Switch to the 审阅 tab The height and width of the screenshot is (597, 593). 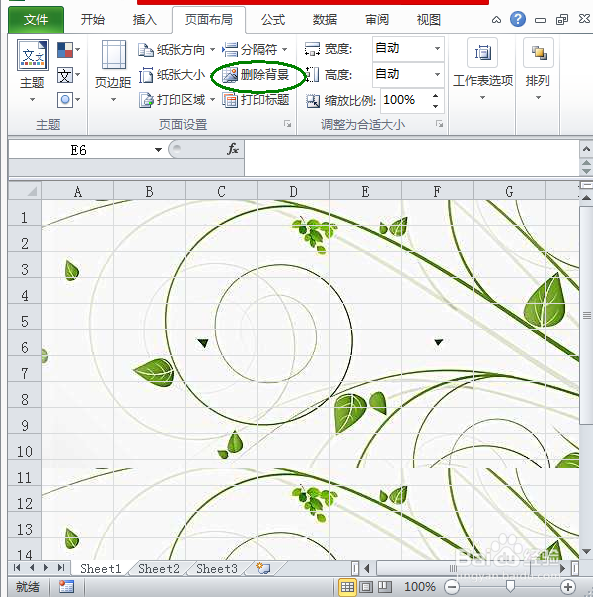[377, 19]
